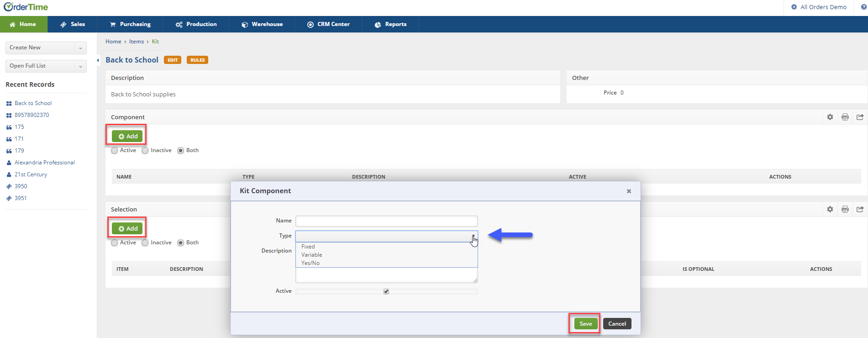868x338 pixels.
Task: Open the CRM Center menu
Action: [328, 24]
